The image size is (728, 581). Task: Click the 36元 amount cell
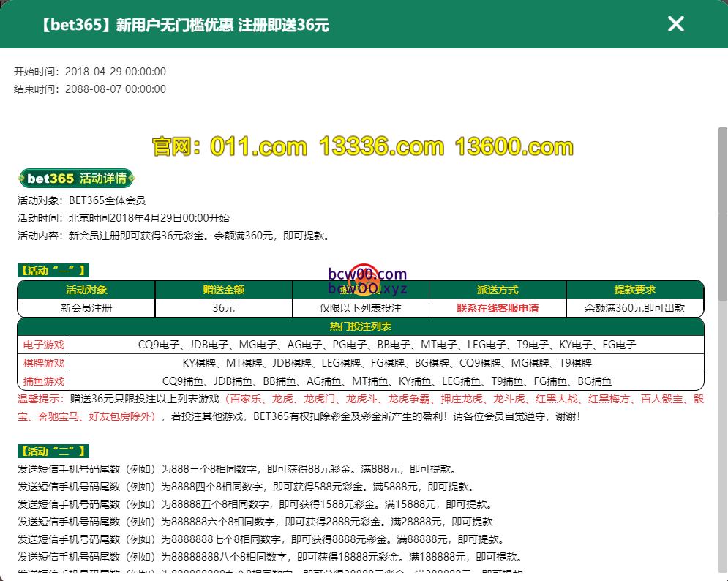pos(223,308)
